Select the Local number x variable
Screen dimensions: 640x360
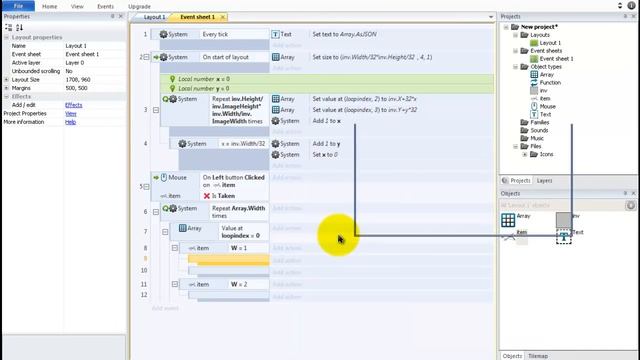pyautogui.click(x=327, y=79)
